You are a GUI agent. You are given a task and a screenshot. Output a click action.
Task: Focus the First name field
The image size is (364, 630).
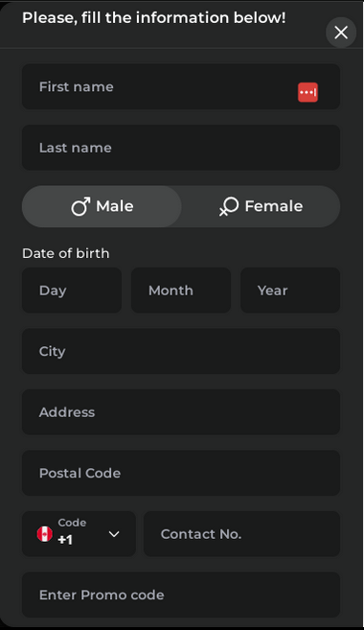(x=181, y=87)
